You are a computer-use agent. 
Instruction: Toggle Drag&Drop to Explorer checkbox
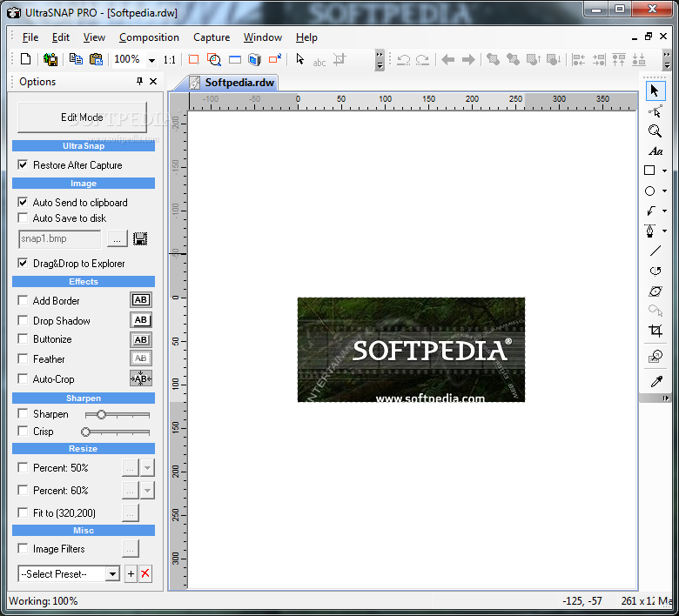pyautogui.click(x=23, y=264)
